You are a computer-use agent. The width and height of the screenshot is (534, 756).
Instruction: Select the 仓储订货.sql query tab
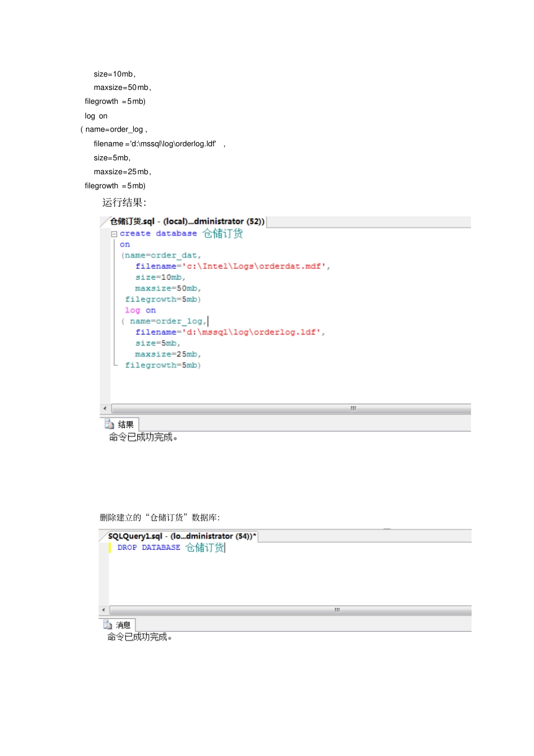187,221
